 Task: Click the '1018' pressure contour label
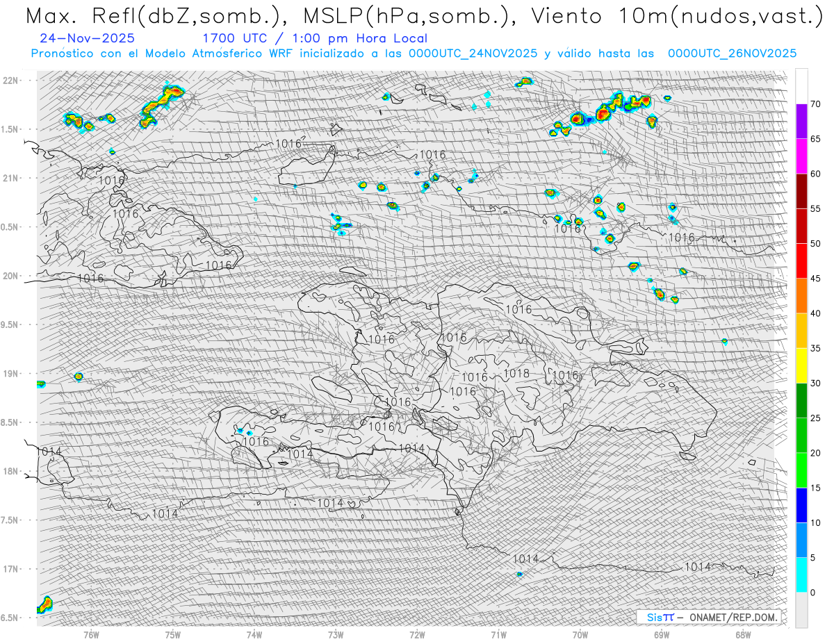(516, 374)
